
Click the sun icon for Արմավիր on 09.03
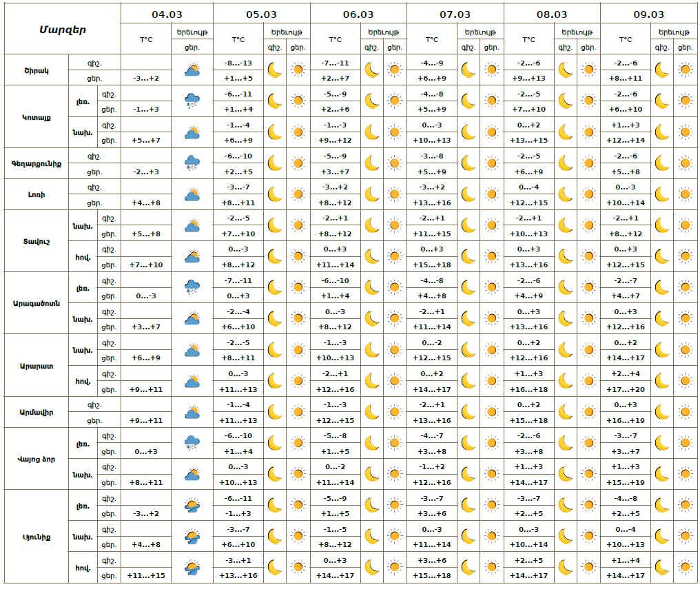pyautogui.click(x=685, y=412)
